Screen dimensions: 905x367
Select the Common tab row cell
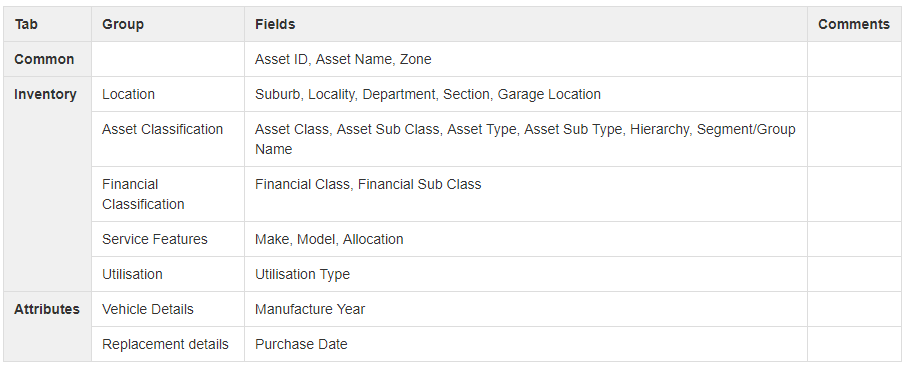(x=47, y=59)
